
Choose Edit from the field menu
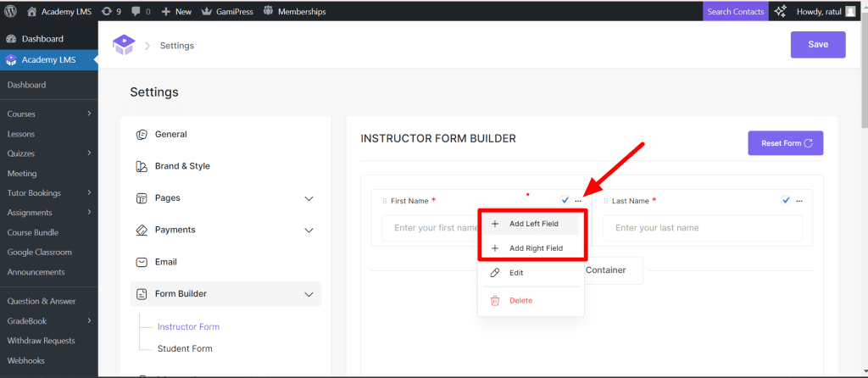531,273
